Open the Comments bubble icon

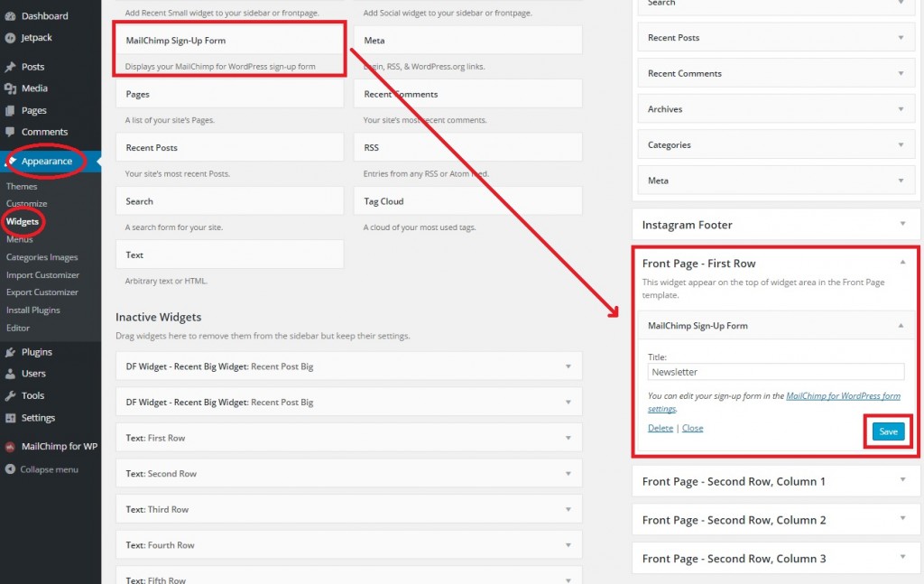click(x=13, y=131)
